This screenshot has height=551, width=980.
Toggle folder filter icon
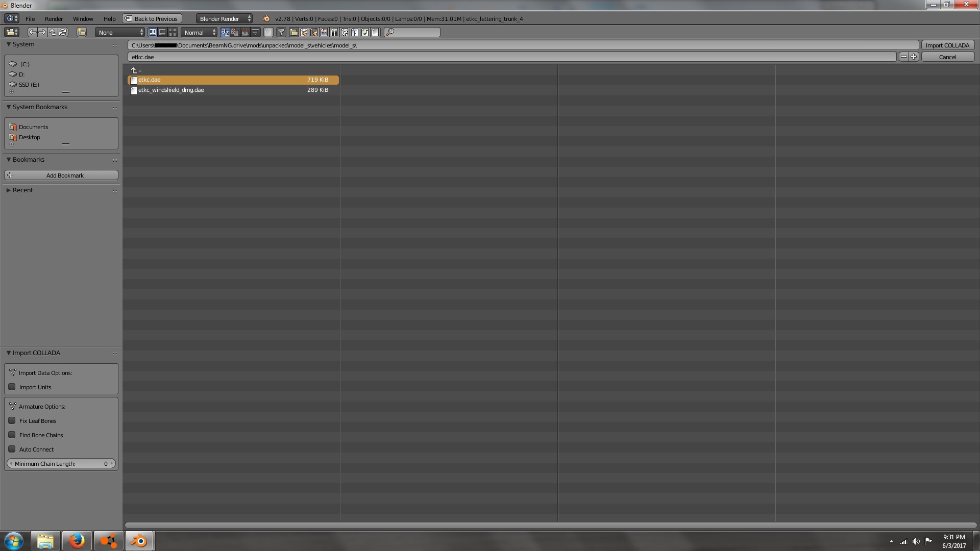pos(294,32)
